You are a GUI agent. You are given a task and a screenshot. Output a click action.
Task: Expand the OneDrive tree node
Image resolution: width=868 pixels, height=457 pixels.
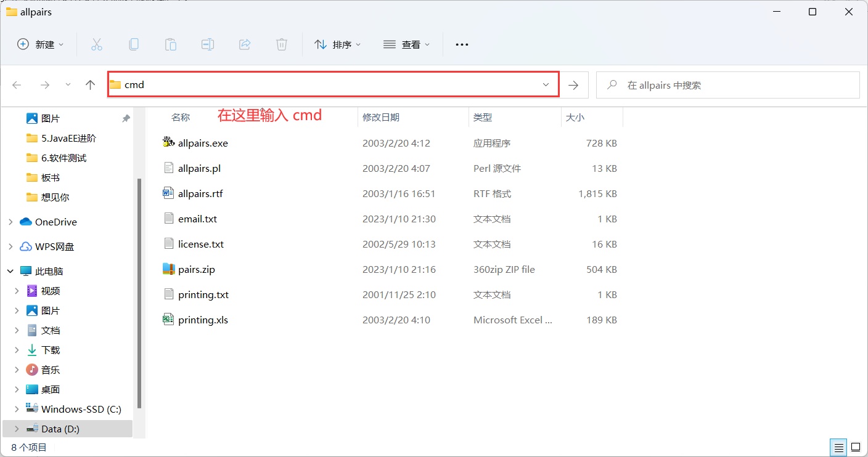coord(10,222)
